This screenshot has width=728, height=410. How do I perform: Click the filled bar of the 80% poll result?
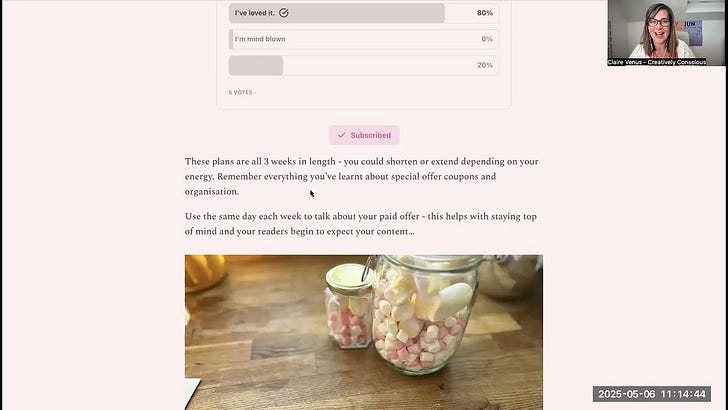pyautogui.click(x=337, y=13)
